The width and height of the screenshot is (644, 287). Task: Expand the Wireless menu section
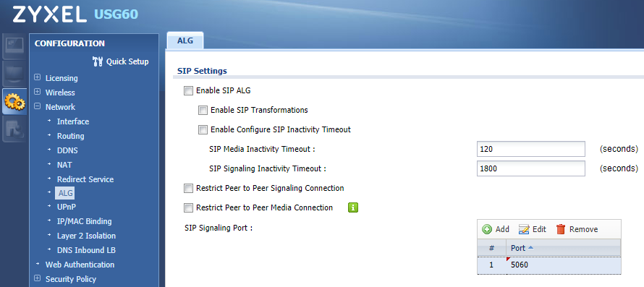coord(38,92)
